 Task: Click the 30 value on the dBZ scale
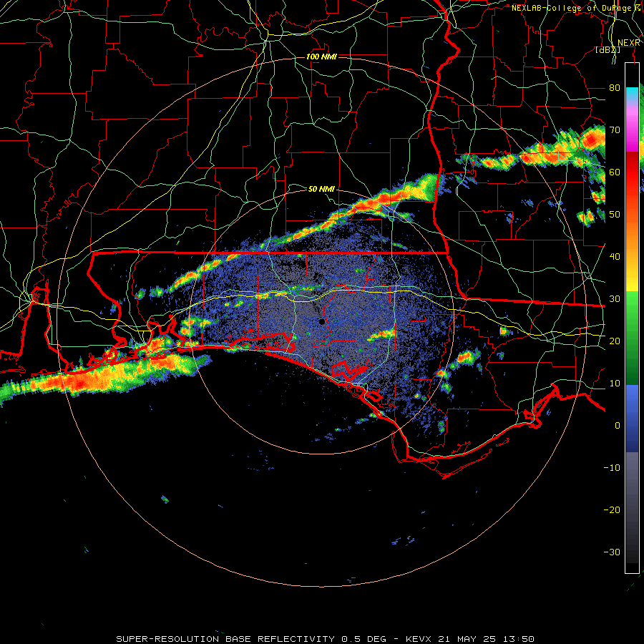(615, 298)
